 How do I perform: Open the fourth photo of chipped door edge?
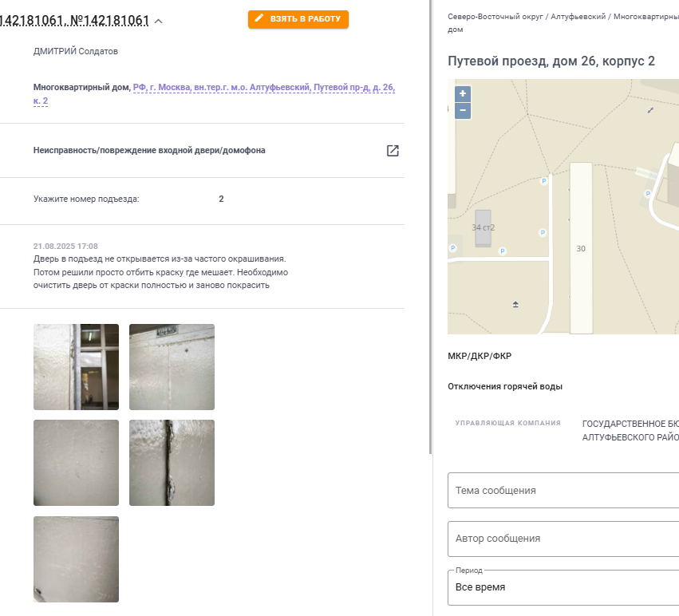(172, 463)
